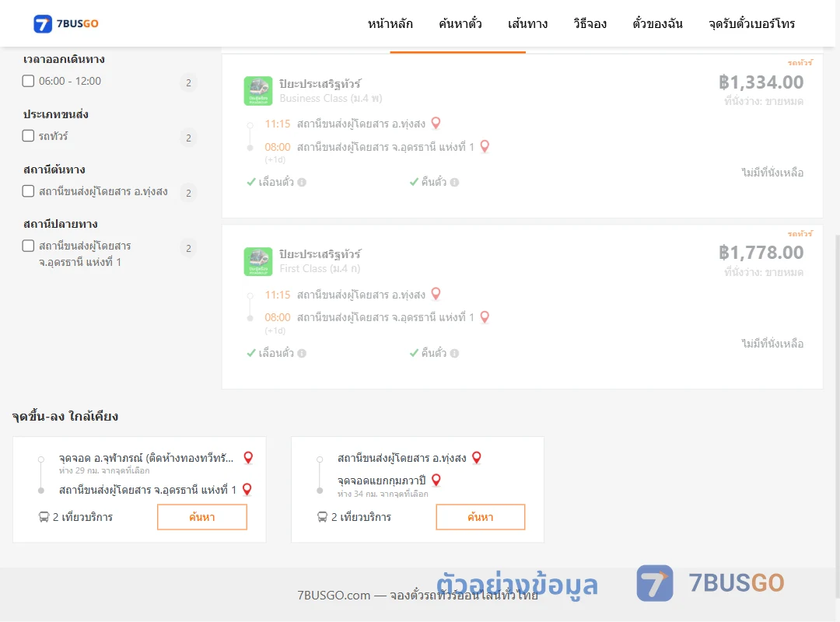
Task: Open จุดรับตั๋วเบอร์โทร menu link
Action: (751, 23)
